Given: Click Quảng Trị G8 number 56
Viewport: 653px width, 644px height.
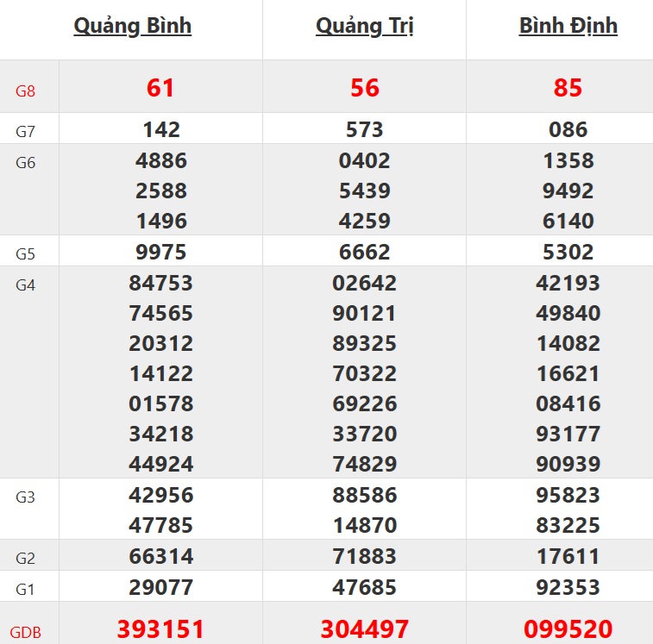Looking at the screenshot, I should click(365, 87).
